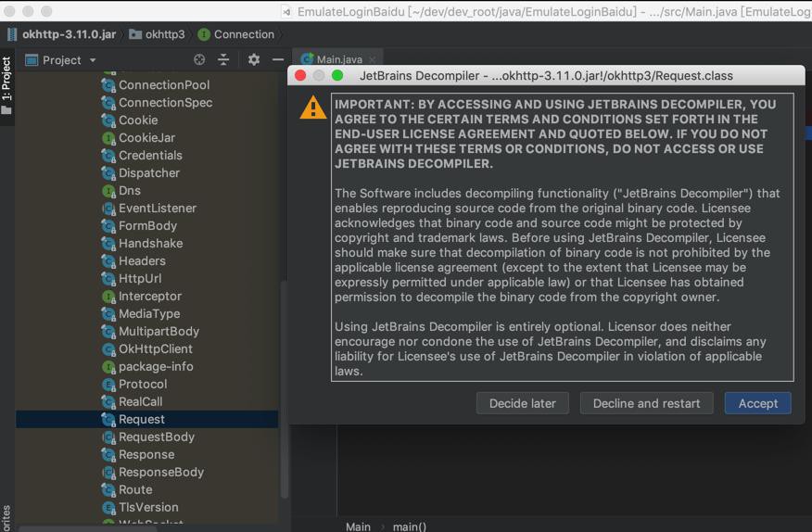Close the Main.java tab

click(372, 59)
